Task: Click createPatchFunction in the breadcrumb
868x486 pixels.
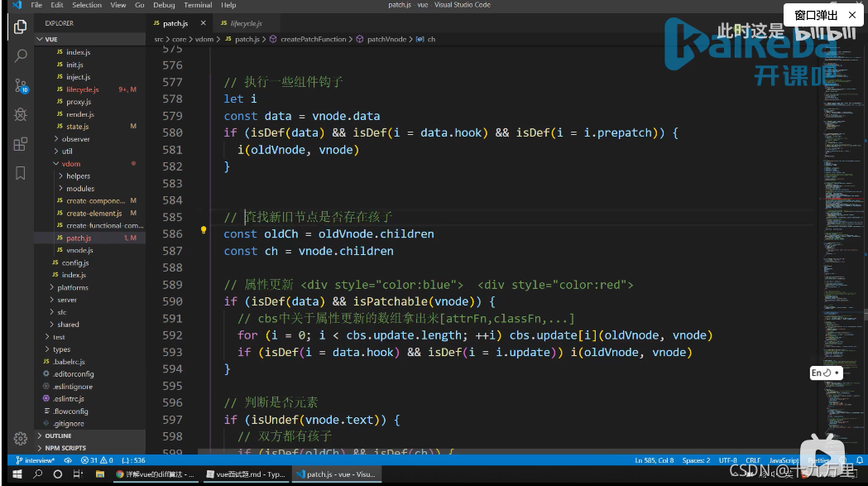Action: coord(313,40)
